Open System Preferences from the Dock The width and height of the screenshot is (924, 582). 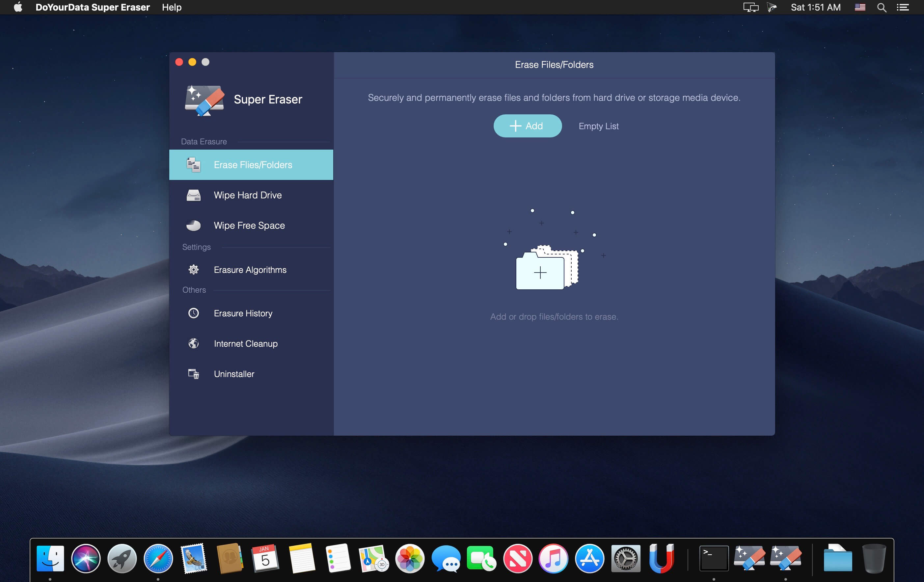coord(626,558)
